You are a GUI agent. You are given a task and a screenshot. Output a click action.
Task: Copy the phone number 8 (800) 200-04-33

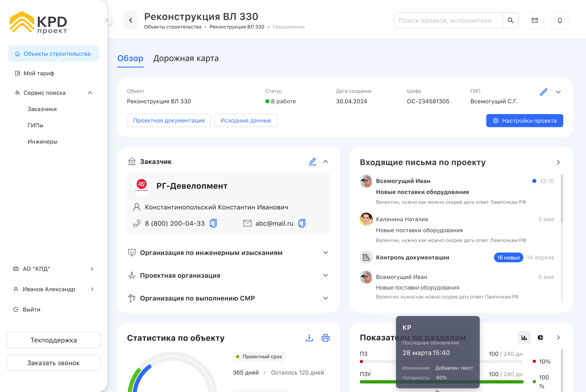tap(213, 223)
